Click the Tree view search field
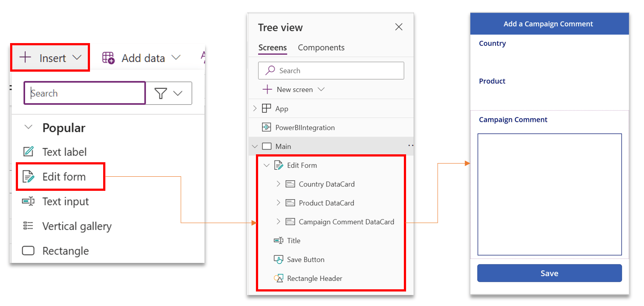644x306 pixels. 331,70
